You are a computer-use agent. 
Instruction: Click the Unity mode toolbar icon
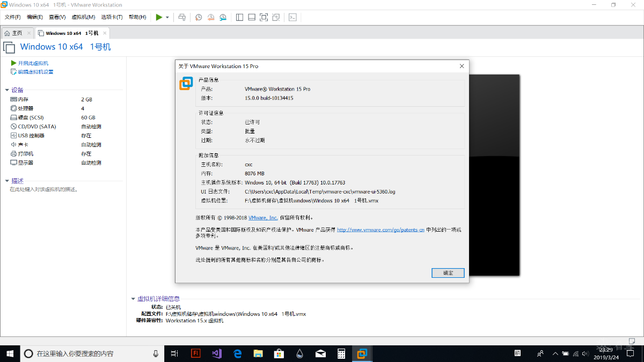click(276, 17)
